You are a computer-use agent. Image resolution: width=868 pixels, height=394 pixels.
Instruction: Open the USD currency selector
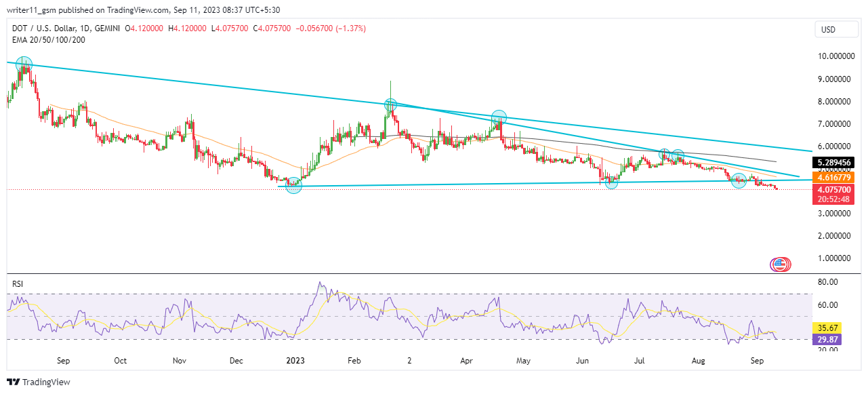[x=835, y=30]
